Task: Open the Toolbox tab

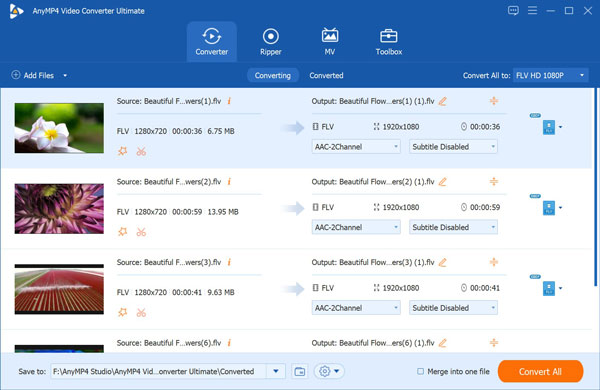Action: pyautogui.click(x=389, y=42)
